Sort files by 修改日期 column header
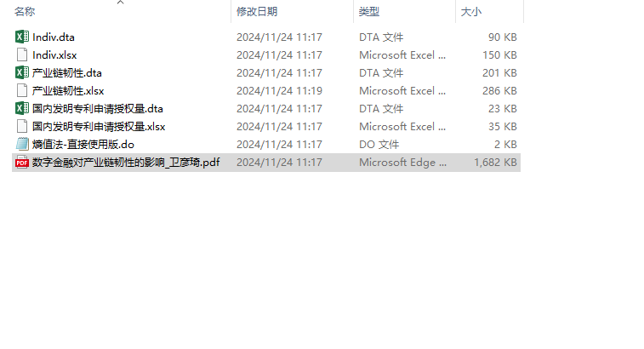The height and width of the screenshot is (349, 644). pyautogui.click(x=257, y=12)
